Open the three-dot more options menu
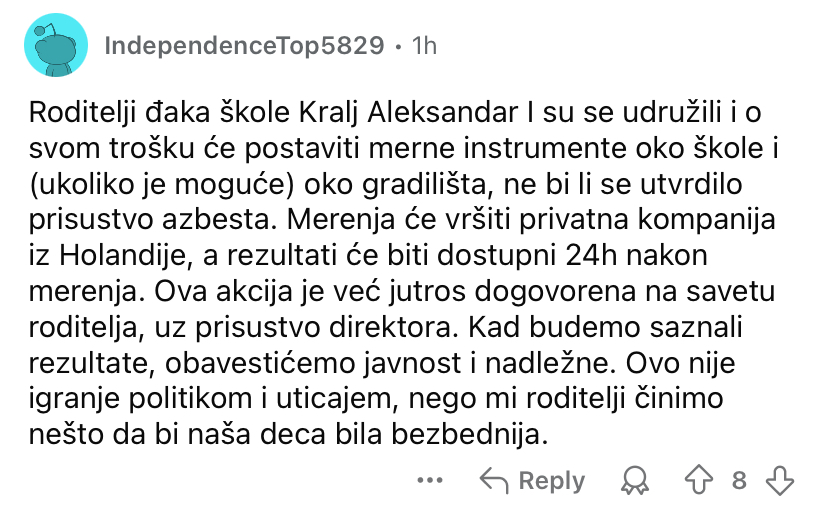 [x=430, y=481]
